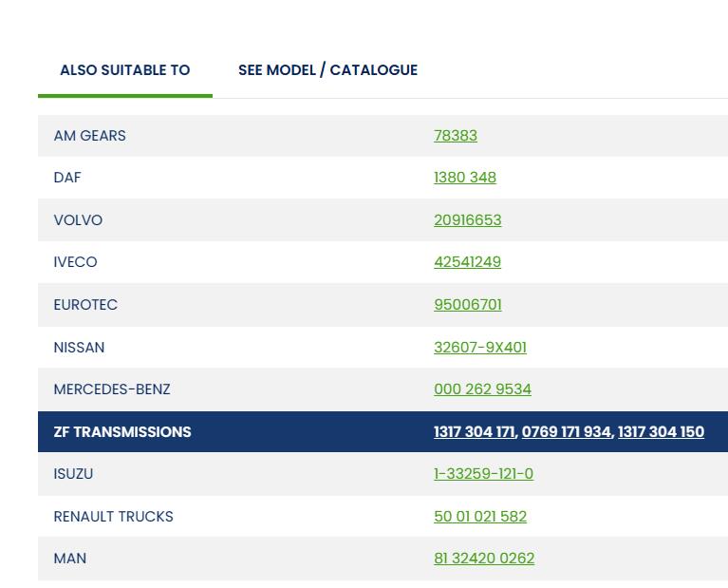The image size is (728, 588).
Task: Open Eurotec reference 95006701
Action: pos(468,305)
